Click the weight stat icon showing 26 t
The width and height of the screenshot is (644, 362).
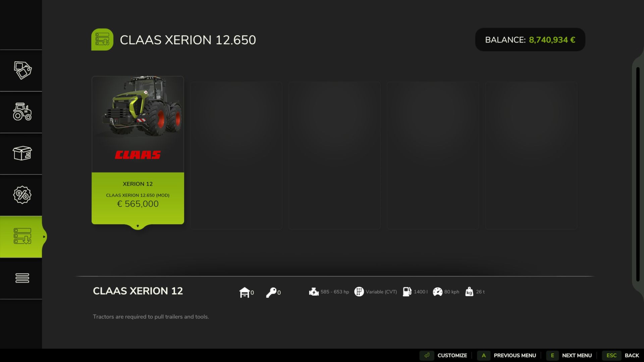pyautogui.click(x=469, y=292)
